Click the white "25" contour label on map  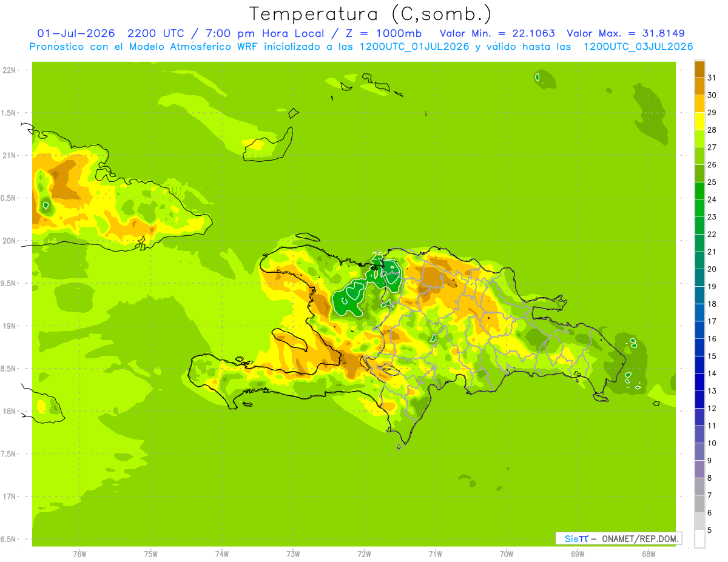pos(377,255)
